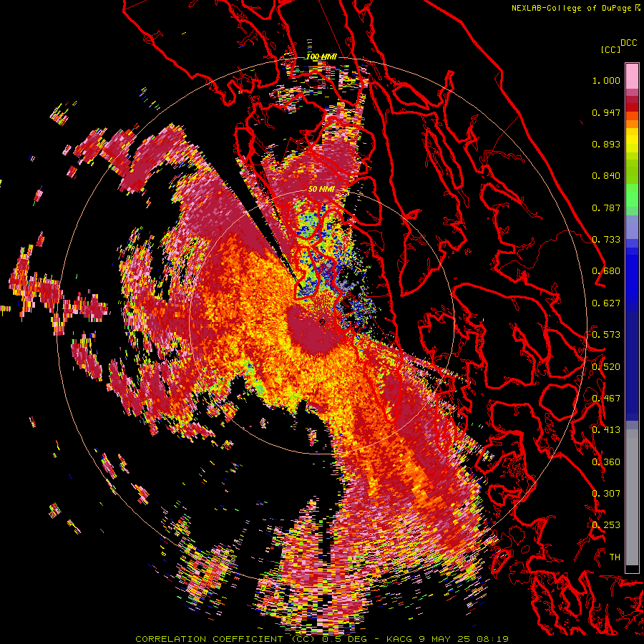Screen dimensions: 644x644
Task: Click the 0.787 scale value
Action: point(606,208)
